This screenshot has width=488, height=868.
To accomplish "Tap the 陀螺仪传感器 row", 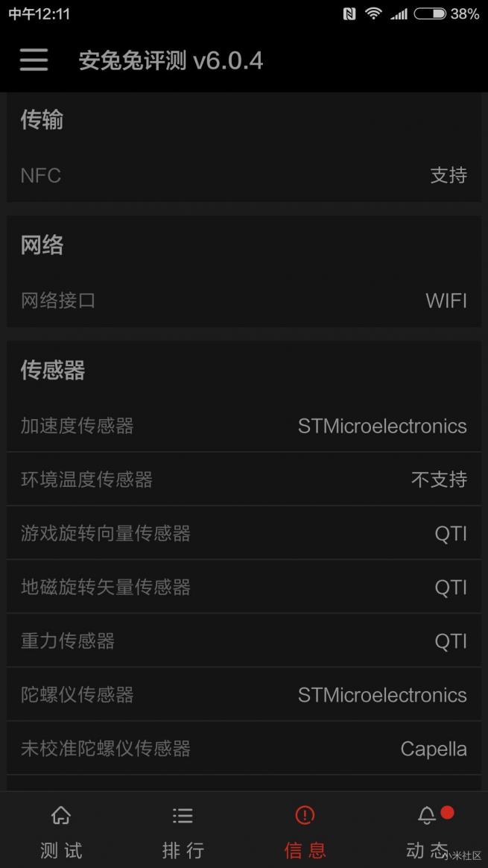I will click(244, 694).
